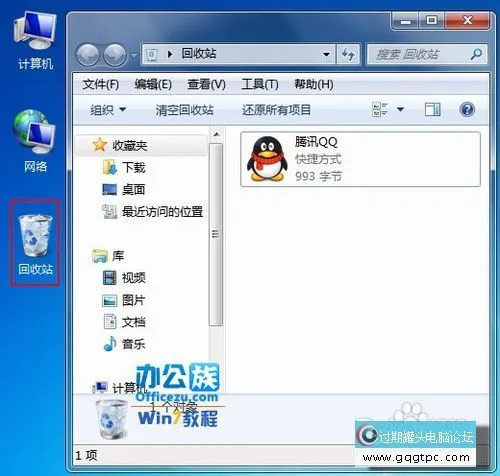
Task: Open recent pages dropdown arrow
Action: [134, 55]
